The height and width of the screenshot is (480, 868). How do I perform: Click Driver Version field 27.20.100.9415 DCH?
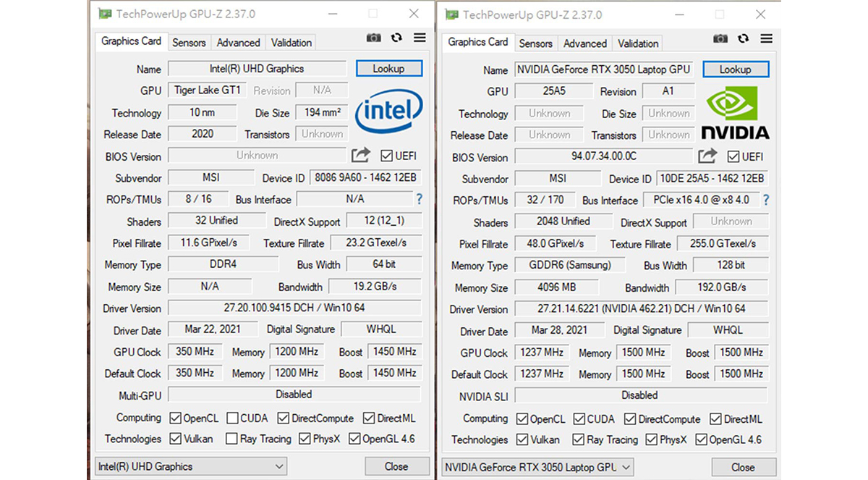coord(294,308)
